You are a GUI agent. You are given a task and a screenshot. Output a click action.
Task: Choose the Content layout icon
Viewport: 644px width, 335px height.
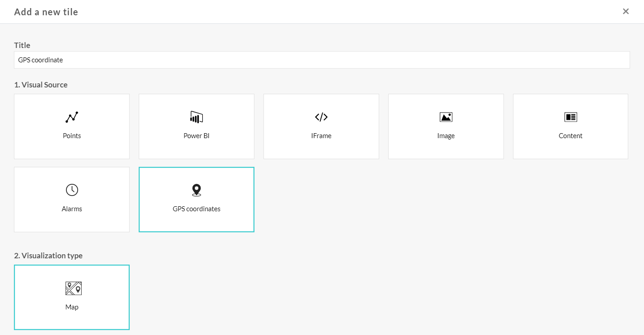pos(570,117)
